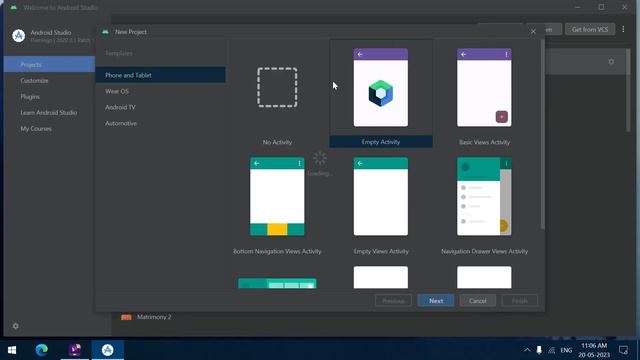The height and width of the screenshot is (360, 640).
Task: Click the Finish button
Action: pyautogui.click(x=520, y=301)
